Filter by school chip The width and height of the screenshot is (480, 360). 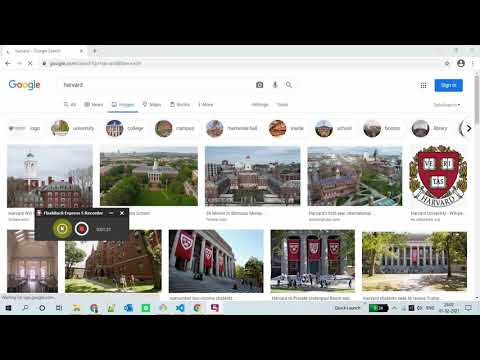334,128
